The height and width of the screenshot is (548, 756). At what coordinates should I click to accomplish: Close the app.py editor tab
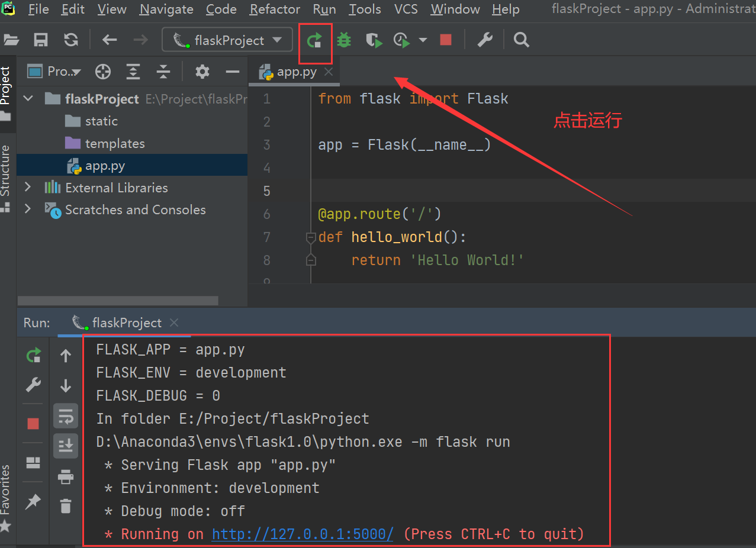(329, 72)
